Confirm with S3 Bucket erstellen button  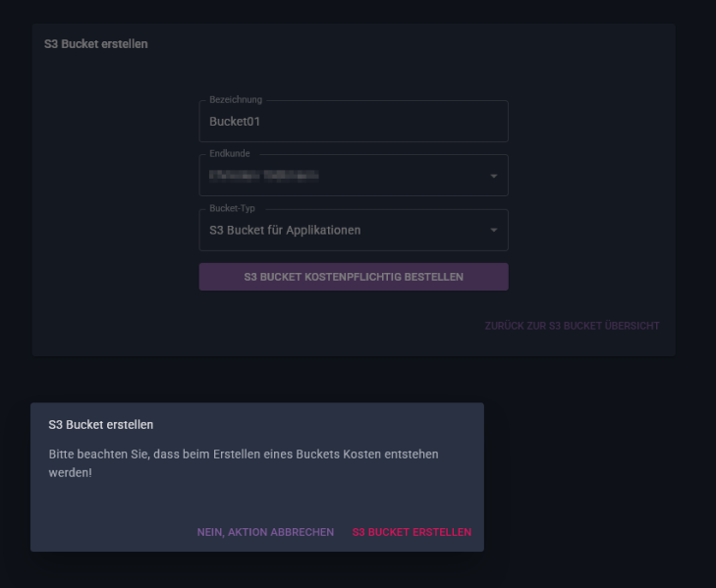(x=412, y=532)
